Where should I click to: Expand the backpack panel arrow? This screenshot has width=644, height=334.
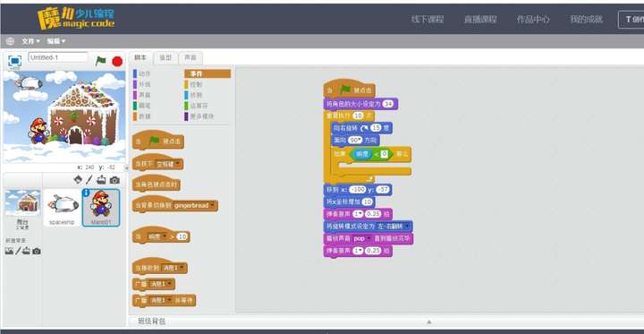(x=428, y=321)
